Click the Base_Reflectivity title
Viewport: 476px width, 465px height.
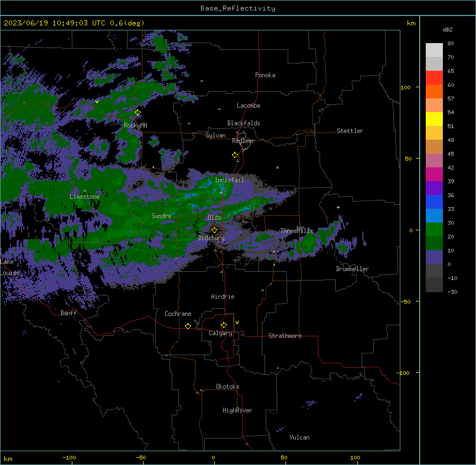238,8
